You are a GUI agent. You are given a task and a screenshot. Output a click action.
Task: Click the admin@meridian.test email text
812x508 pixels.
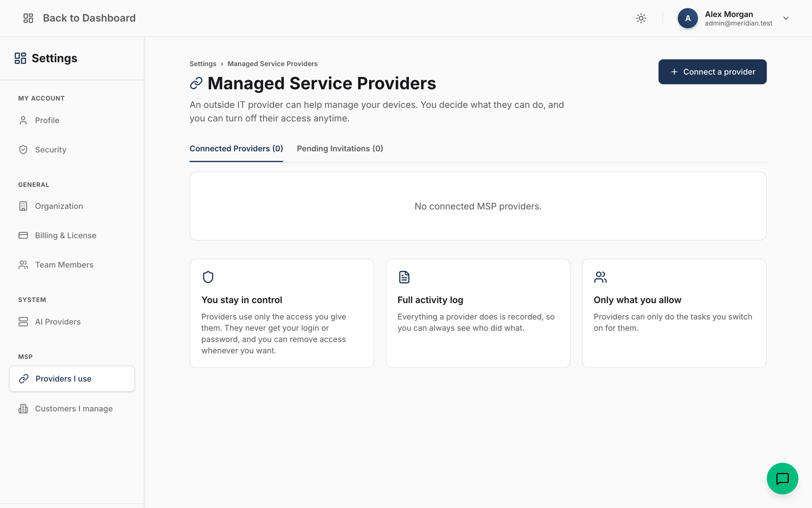(x=738, y=23)
